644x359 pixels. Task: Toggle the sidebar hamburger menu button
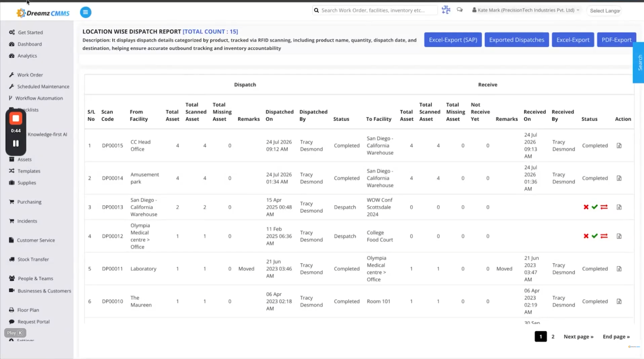click(x=86, y=12)
